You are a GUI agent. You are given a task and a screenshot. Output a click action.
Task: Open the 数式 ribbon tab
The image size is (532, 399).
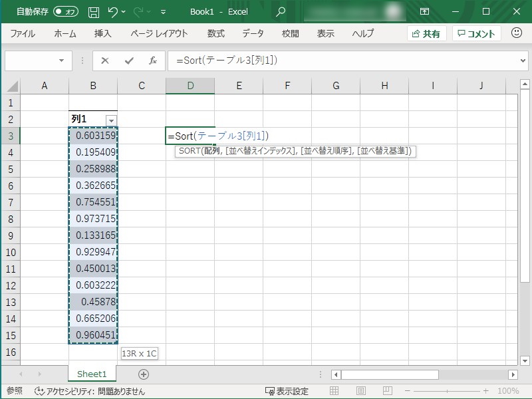(215, 33)
